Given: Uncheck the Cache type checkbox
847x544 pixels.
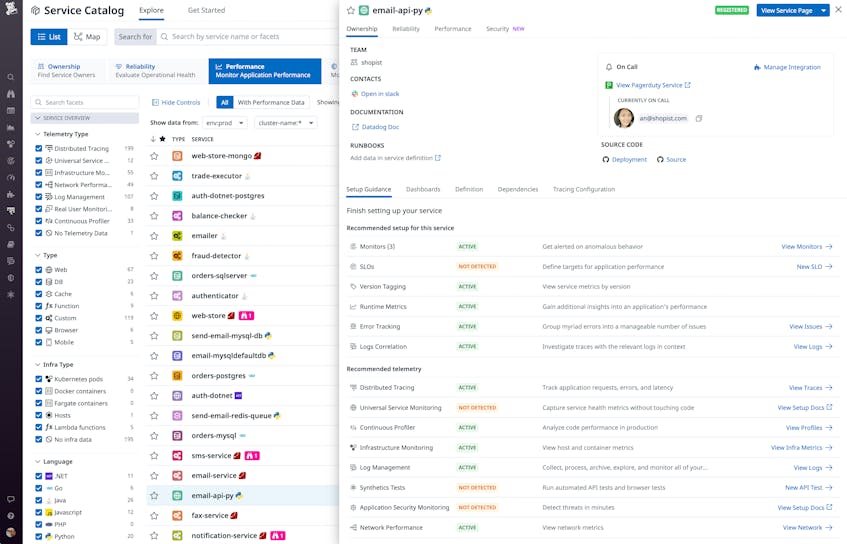Looking at the screenshot, I should point(38,294).
